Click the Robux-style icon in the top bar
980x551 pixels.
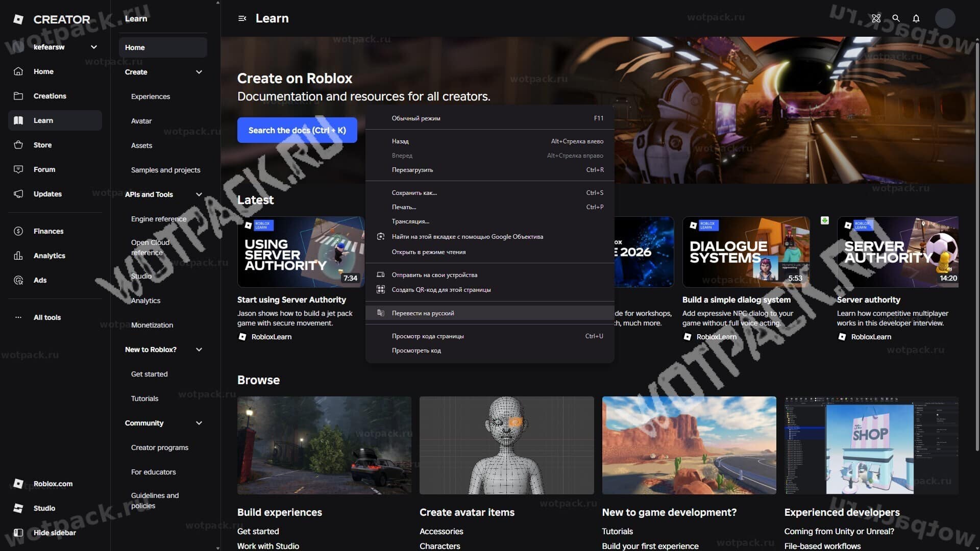[x=876, y=18]
